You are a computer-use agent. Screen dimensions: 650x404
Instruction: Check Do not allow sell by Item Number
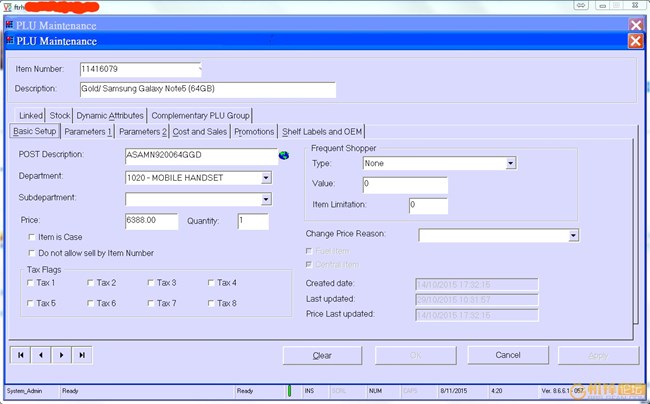33,253
